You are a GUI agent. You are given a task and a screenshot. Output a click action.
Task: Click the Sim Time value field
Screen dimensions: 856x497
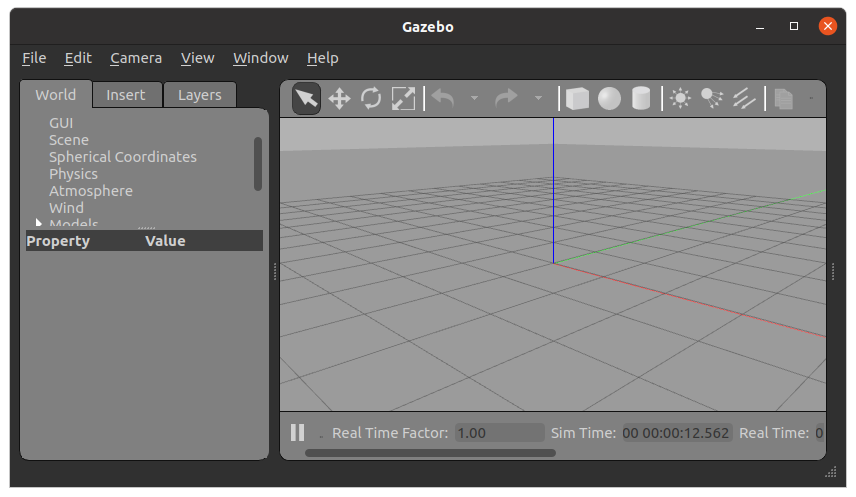pyautogui.click(x=676, y=433)
